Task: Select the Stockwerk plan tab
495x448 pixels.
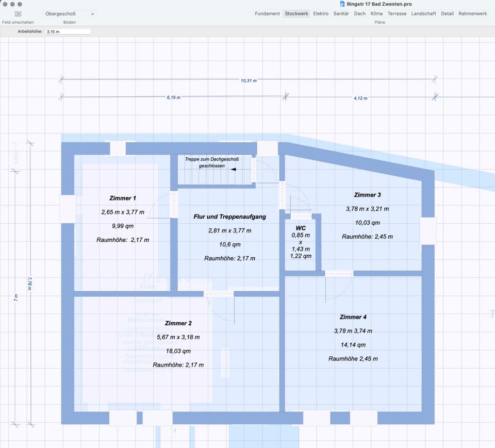Action: point(296,14)
